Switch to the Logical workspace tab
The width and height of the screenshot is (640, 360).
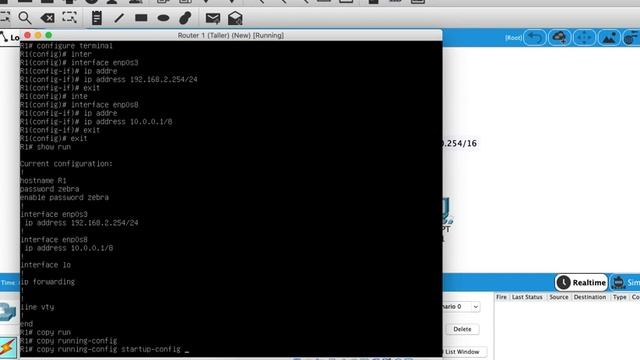click(10, 38)
